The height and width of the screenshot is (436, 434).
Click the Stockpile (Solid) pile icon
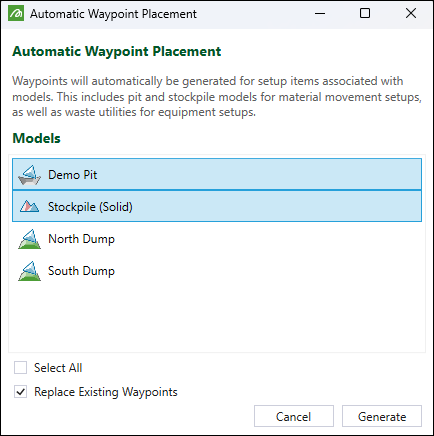tap(29, 207)
